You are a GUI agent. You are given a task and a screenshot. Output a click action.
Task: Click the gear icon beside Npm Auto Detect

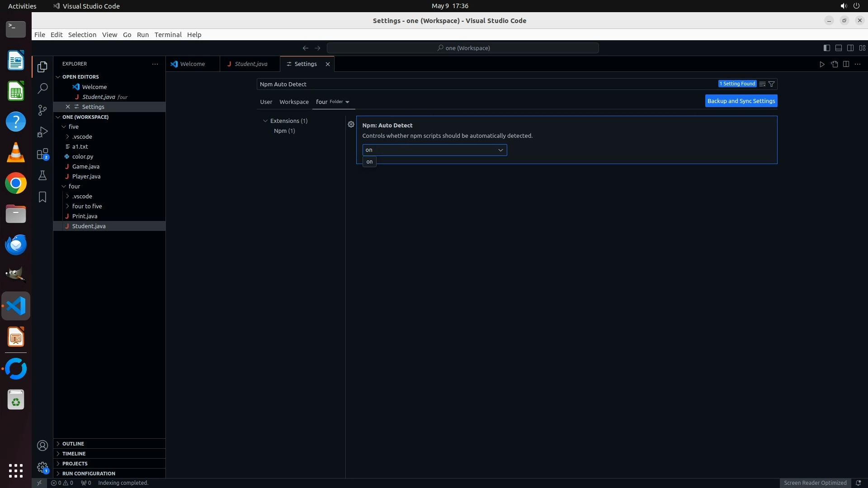351,124
